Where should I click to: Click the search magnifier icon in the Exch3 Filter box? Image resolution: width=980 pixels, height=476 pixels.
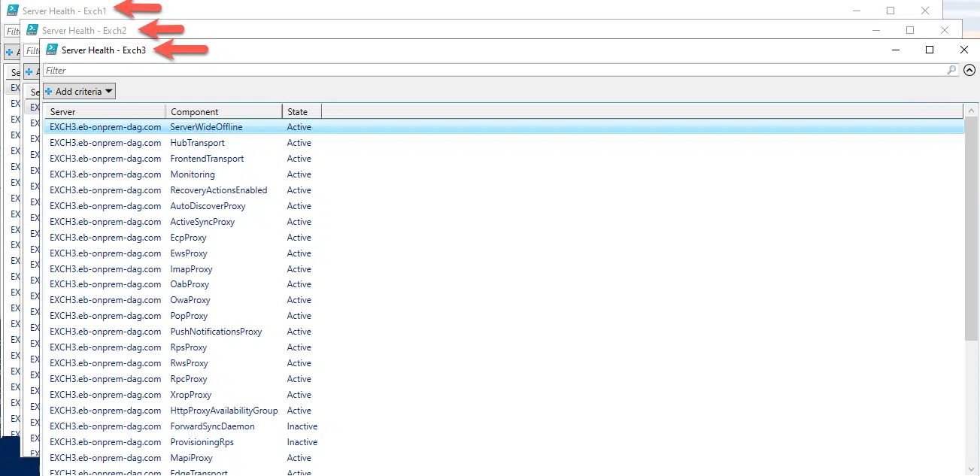tap(951, 70)
